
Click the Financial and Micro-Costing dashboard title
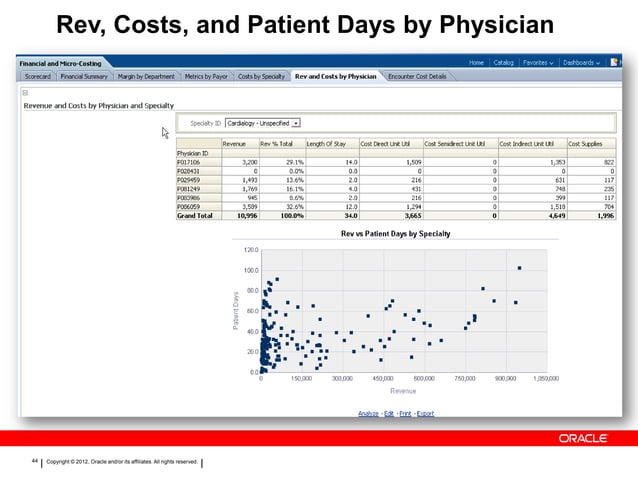coord(61,64)
